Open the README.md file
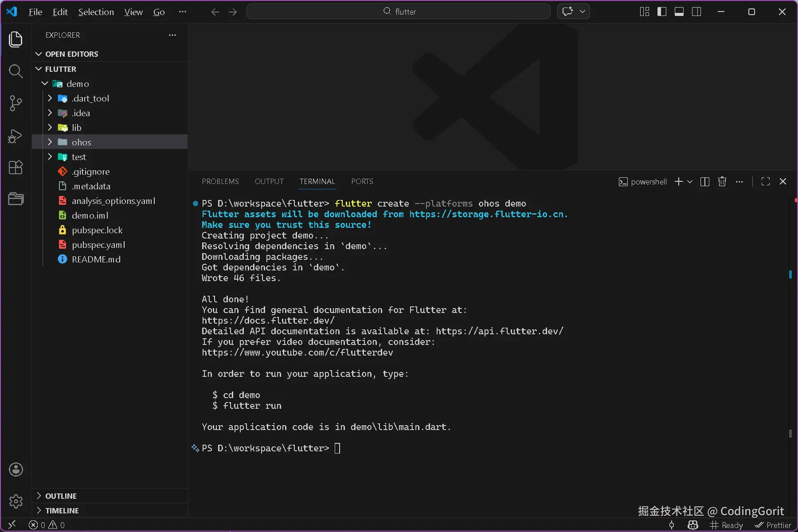This screenshot has height=532, width=798. [x=111, y=259]
